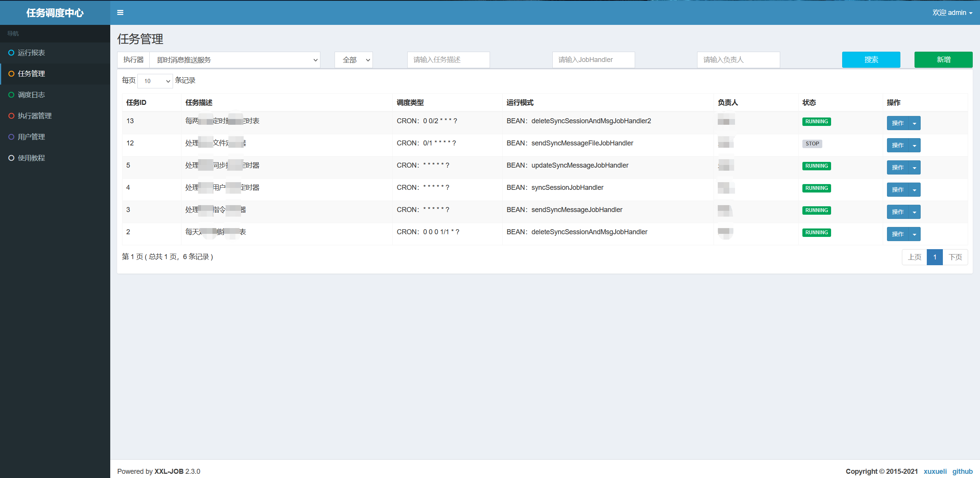This screenshot has height=478, width=980.
Task: Go to 调度日志 in the sidebar
Action: pyautogui.click(x=31, y=95)
